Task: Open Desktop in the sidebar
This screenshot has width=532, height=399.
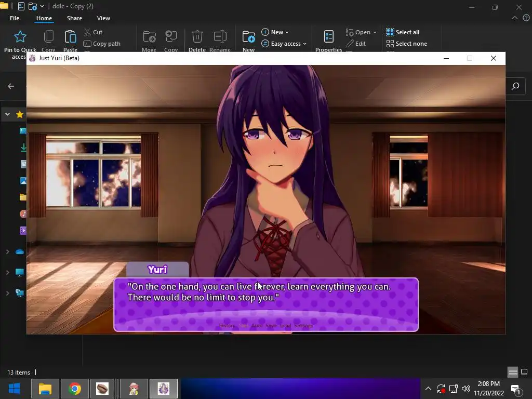Action: [x=23, y=131]
